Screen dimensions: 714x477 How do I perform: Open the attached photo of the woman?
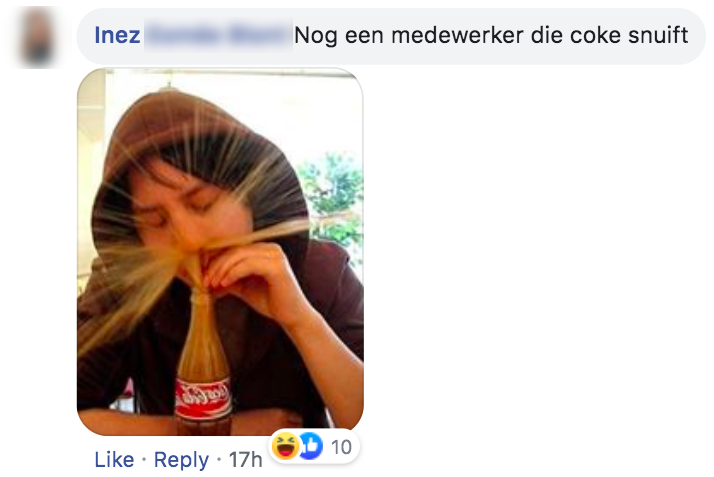[x=220, y=252]
